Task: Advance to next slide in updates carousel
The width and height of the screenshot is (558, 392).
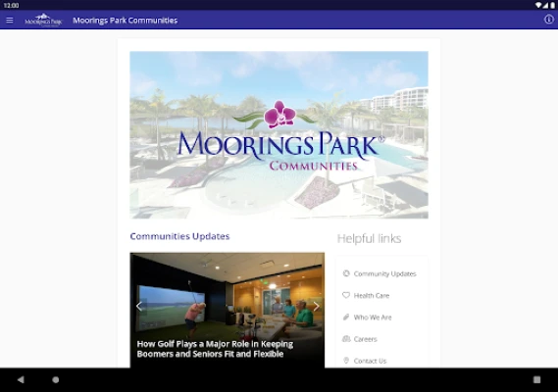Action: pos(316,306)
